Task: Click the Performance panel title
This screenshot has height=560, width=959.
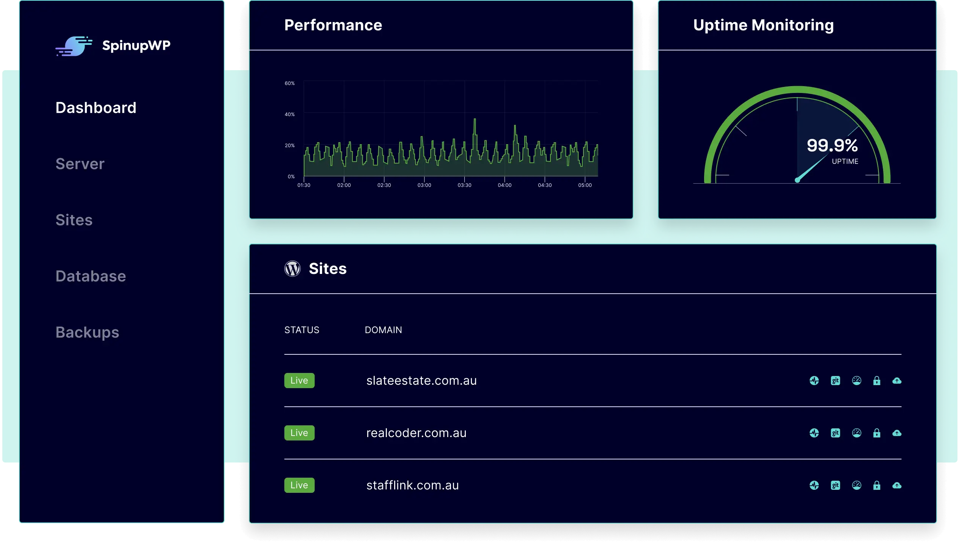Action: tap(333, 25)
